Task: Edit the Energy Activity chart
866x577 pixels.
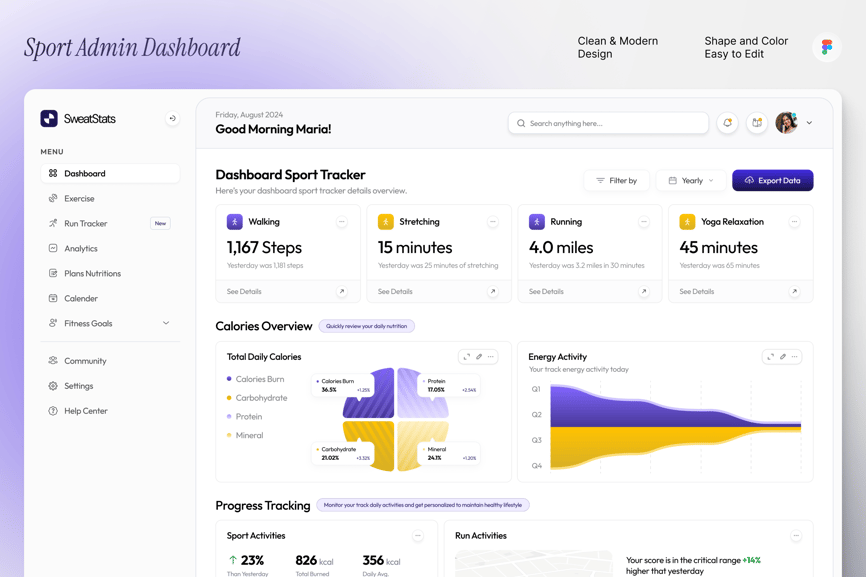Action: point(783,357)
